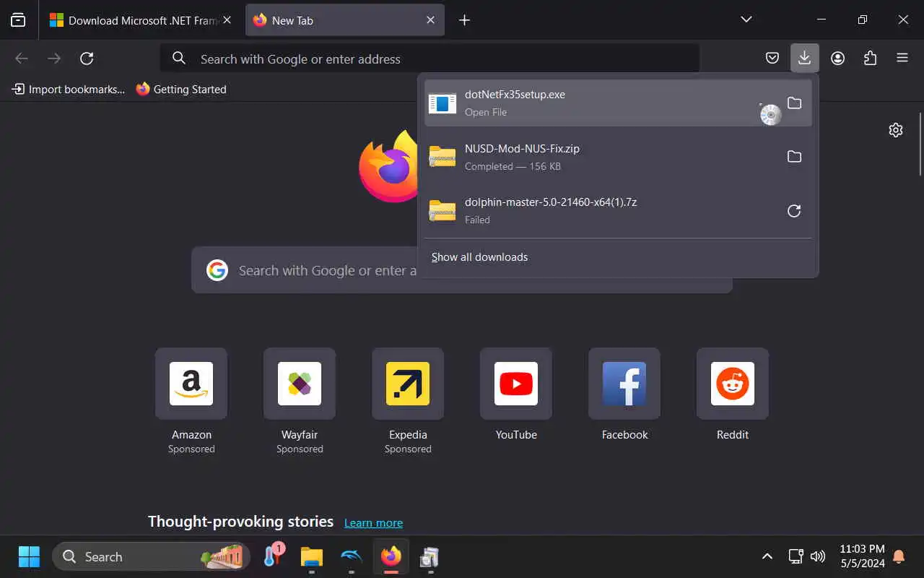Open the application hamburger menu
Viewport: 924px width, 578px height.
[902, 59]
